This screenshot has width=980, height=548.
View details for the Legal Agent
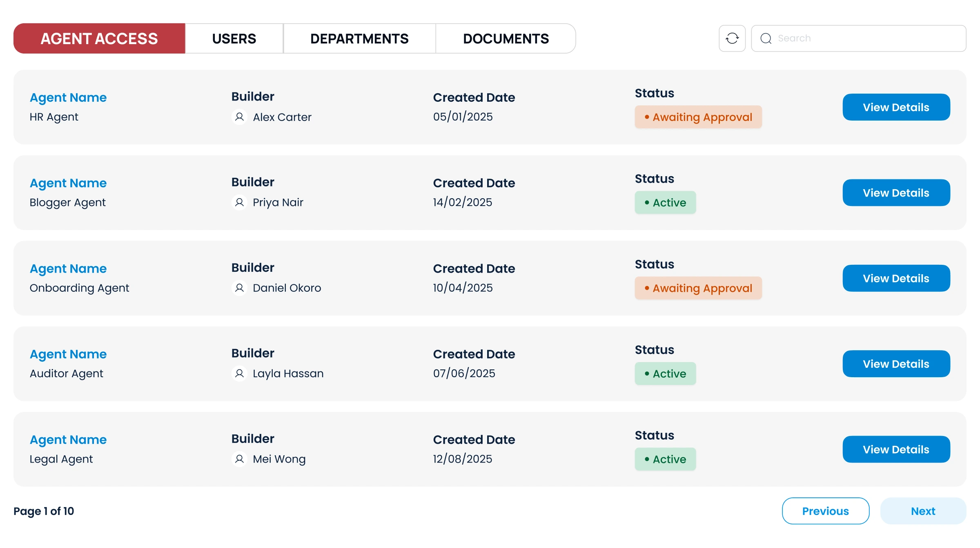pyautogui.click(x=896, y=449)
